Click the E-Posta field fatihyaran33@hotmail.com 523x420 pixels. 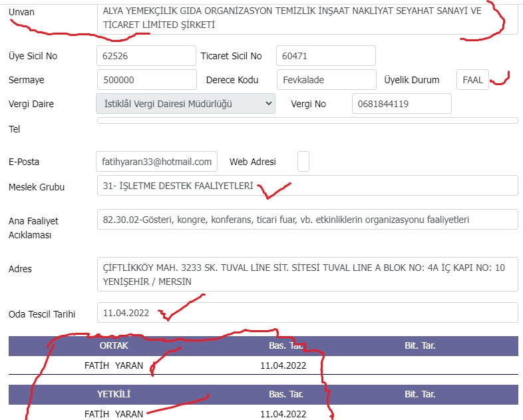(157, 162)
